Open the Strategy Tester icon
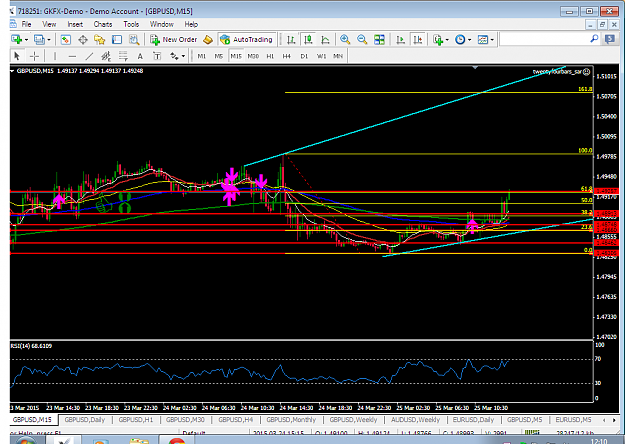This screenshot has width=625, height=444. tap(134, 39)
